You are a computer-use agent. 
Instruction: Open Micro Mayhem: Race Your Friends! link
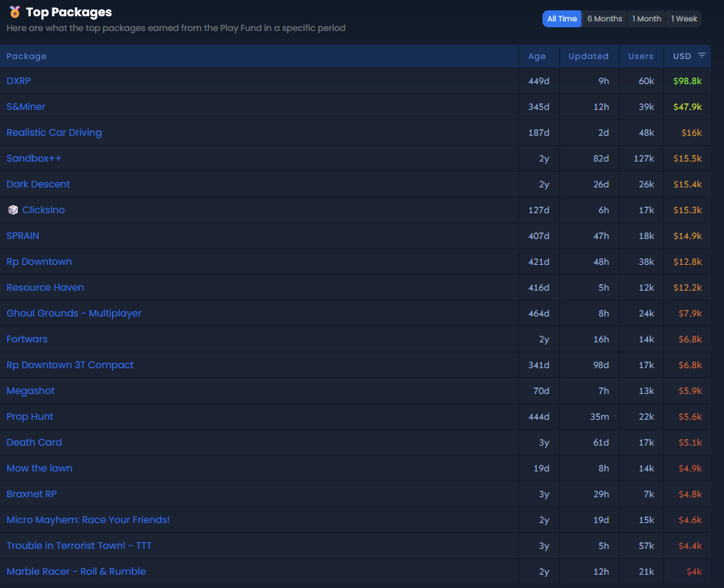[88, 519]
